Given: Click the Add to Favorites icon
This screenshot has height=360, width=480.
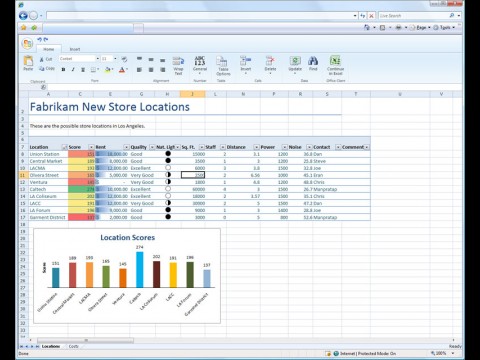Looking at the screenshot, I should point(34,28).
